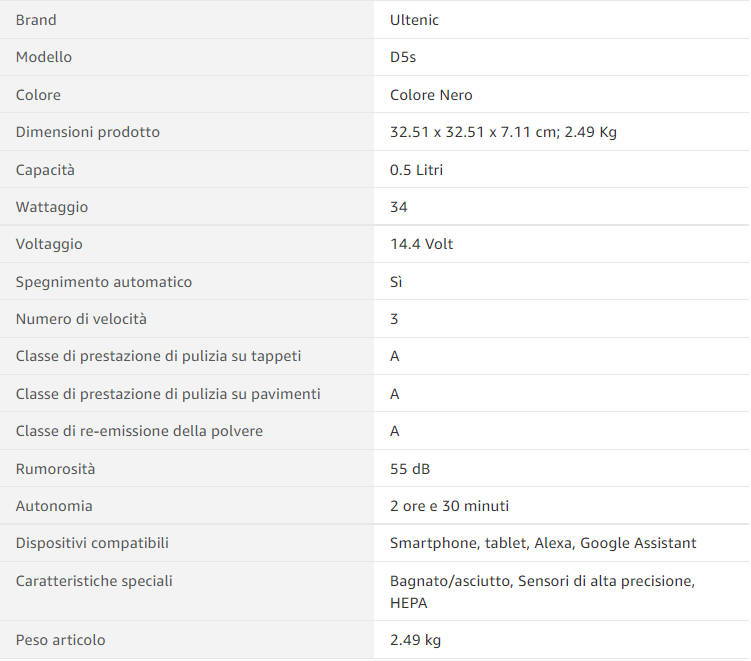Select the Ultenic brand value
This screenshot has width=751, height=661.
pos(414,20)
